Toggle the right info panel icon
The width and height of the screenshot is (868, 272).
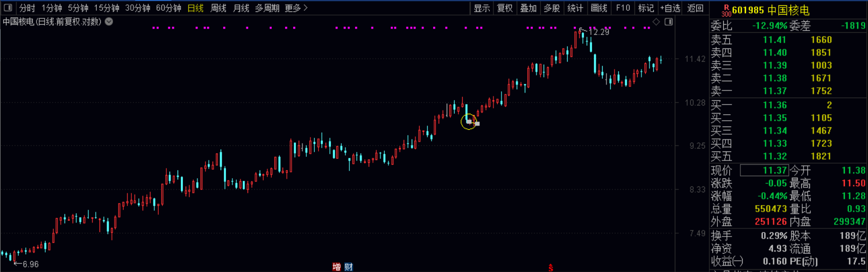click(x=668, y=22)
